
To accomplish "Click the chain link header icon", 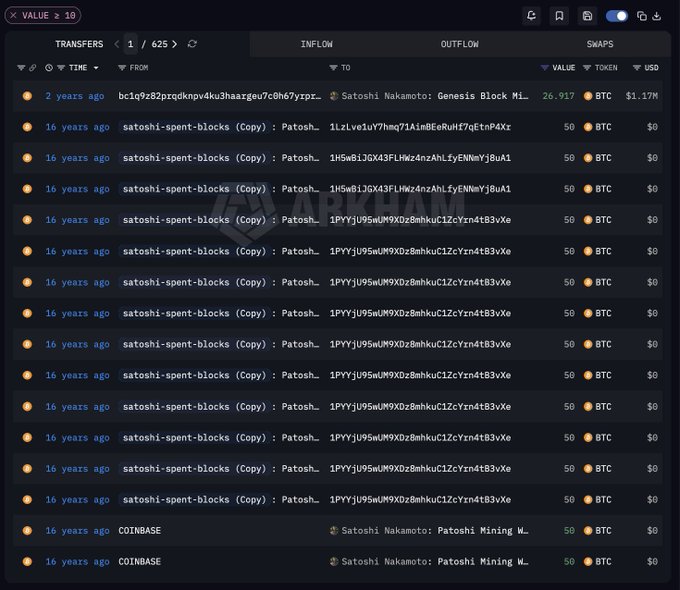I will tap(33, 68).
